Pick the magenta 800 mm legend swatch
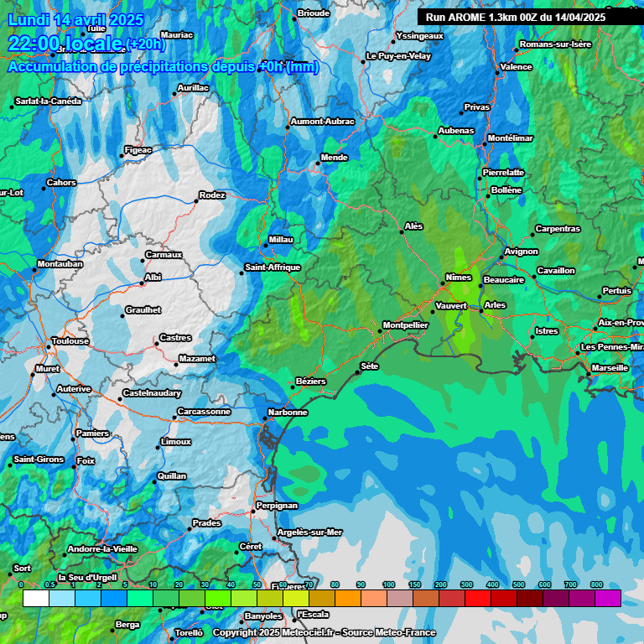Screen dimensions: 644x644 click(x=607, y=598)
